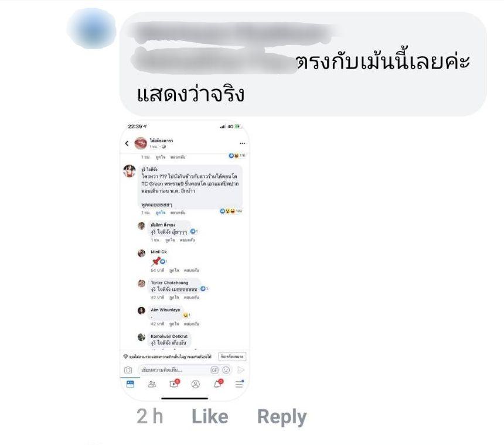Open the Watch video tab icon
Image resolution: width=504 pixels, height=445 pixels.
click(x=174, y=384)
